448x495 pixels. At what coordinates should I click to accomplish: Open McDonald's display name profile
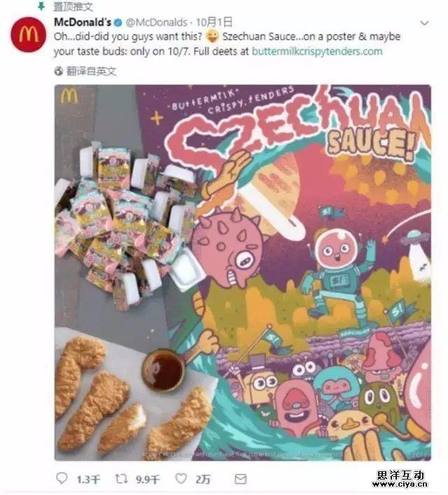(x=83, y=22)
